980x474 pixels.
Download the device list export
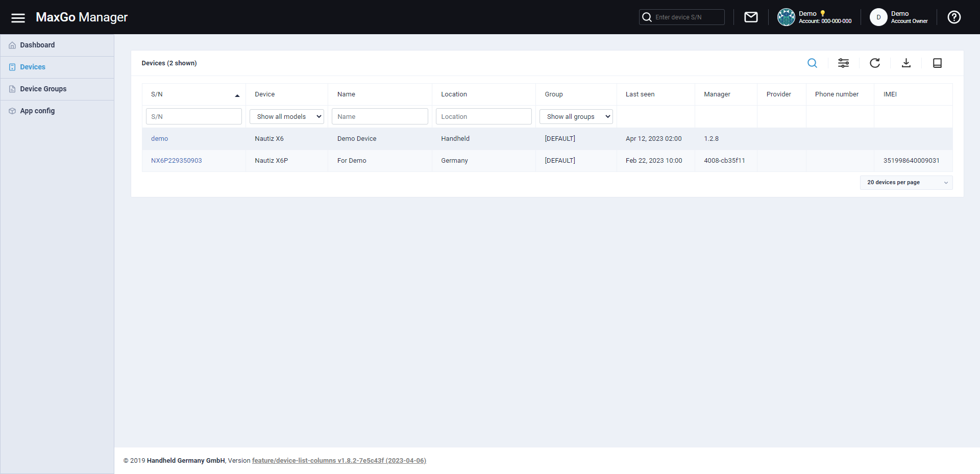(x=906, y=63)
